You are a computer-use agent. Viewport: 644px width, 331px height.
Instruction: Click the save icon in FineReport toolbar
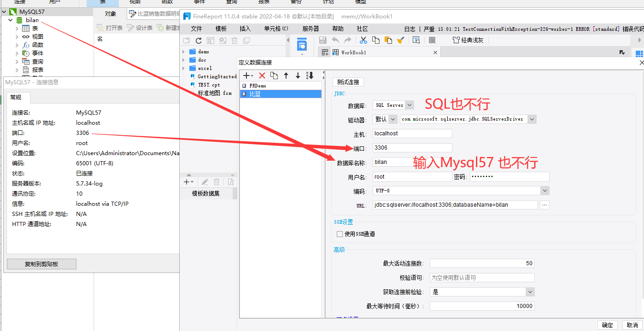tap(322, 40)
